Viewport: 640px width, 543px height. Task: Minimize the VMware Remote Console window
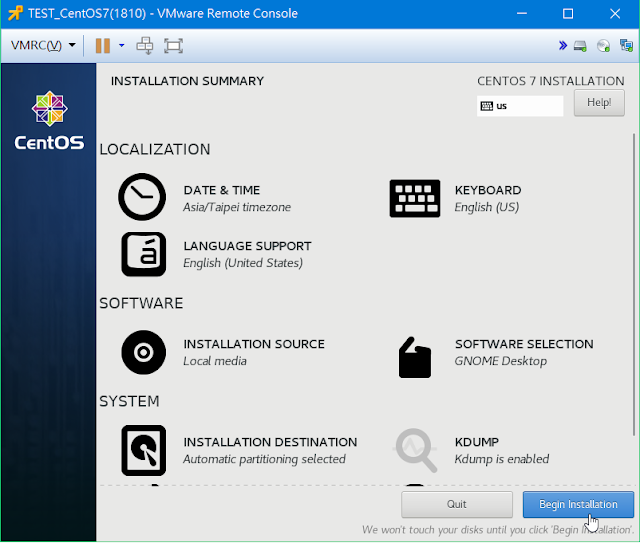point(522,13)
